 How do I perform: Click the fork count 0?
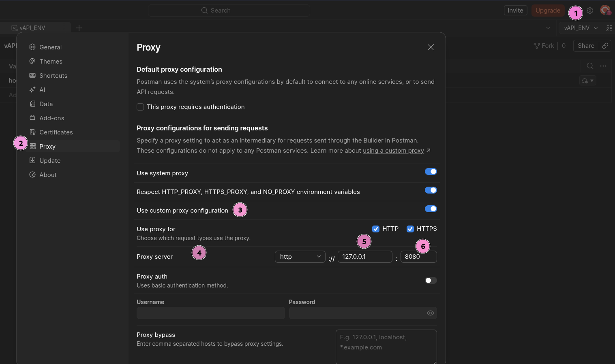point(564,46)
